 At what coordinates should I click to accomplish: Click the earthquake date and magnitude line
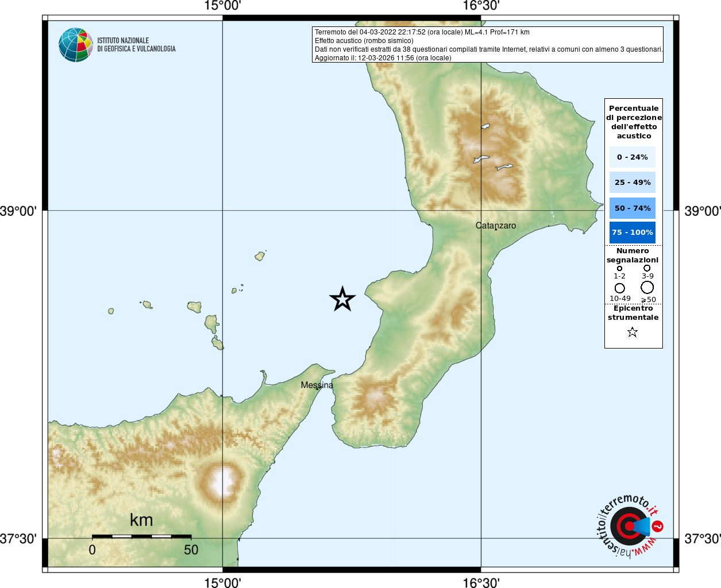422,32
